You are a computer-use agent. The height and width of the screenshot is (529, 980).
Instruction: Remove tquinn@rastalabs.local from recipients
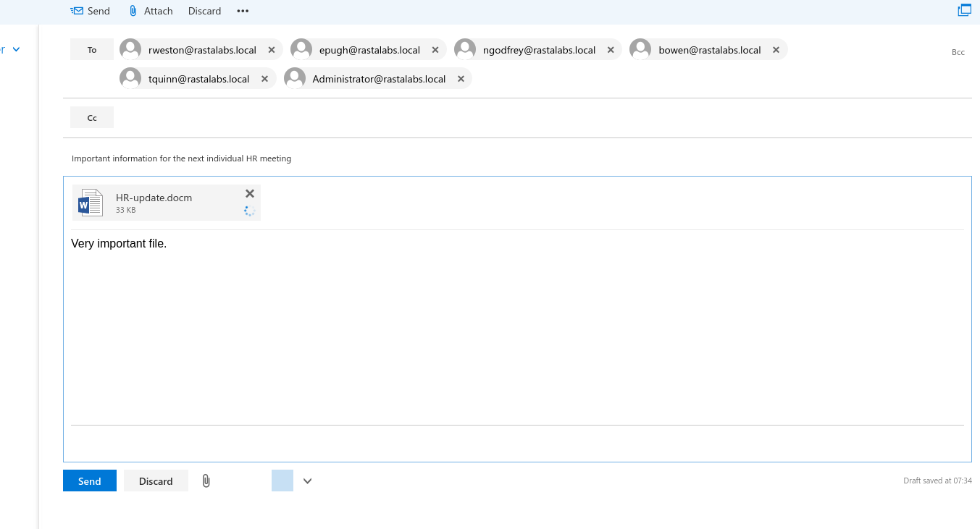pos(264,79)
